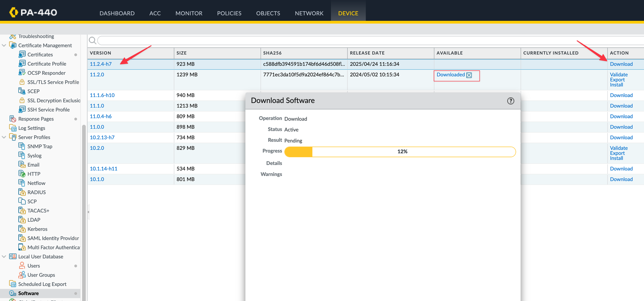The width and height of the screenshot is (644, 301).
Task: Open version link 10.2.13-h7
Action: point(102,137)
